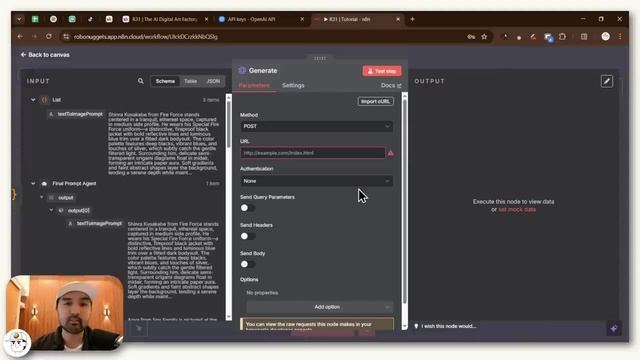Open the browser extensions puzzle icon
The width and height of the screenshot is (640, 360).
(562, 37)
